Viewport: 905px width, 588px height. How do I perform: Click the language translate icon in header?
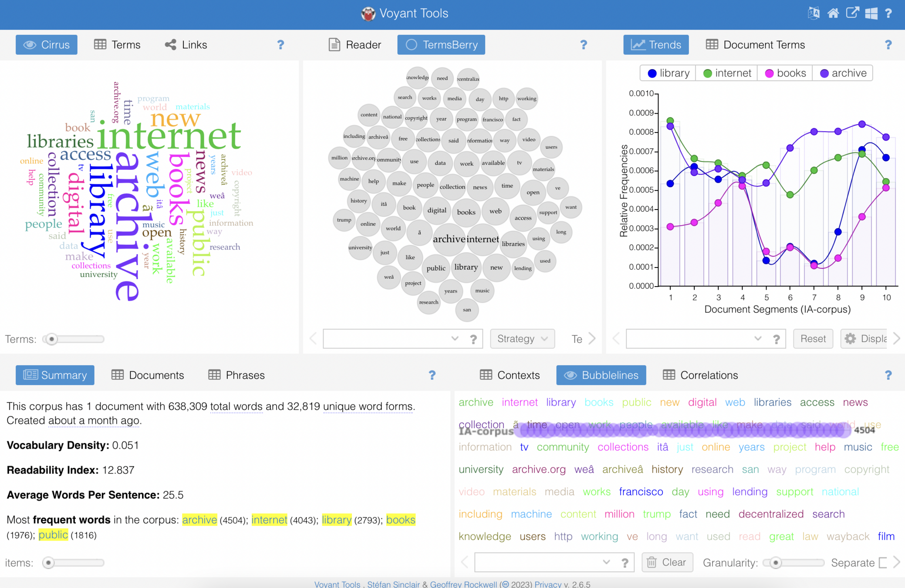point(814,13)
